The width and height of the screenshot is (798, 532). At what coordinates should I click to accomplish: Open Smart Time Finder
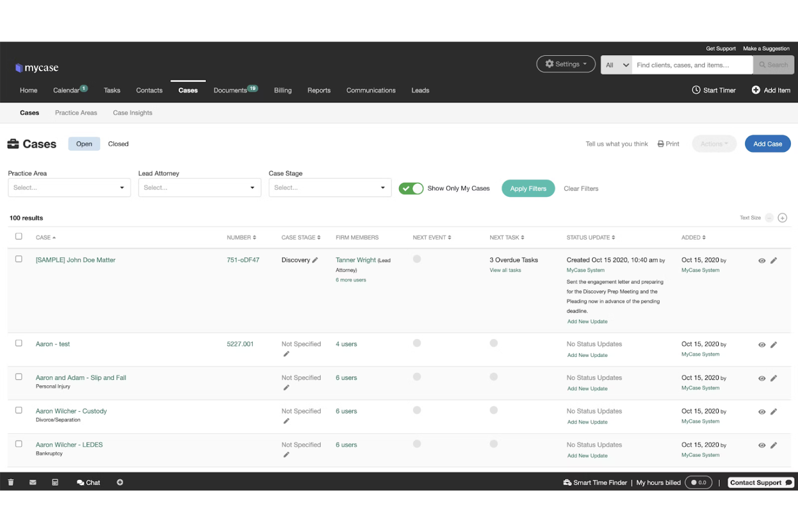click(x=595, y=482)
